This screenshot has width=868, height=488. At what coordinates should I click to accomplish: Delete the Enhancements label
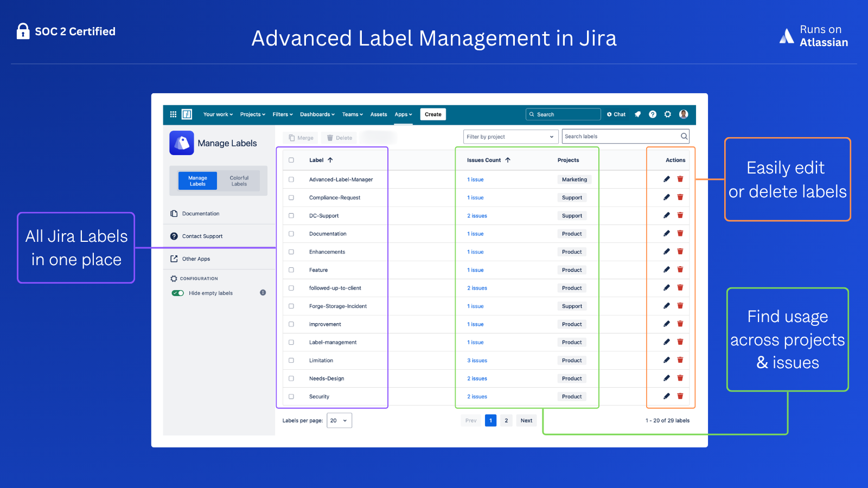tap(680, 252)
